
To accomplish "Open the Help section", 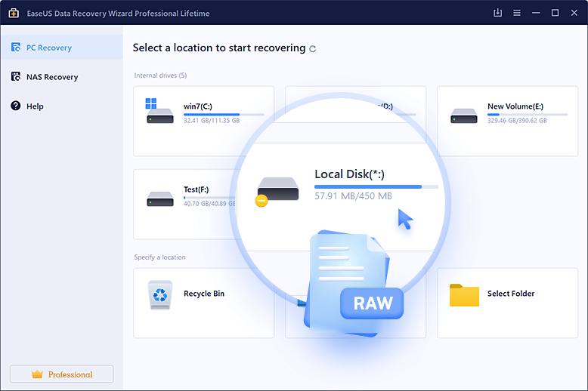I will pyautogui.click(x=35, y=106).
